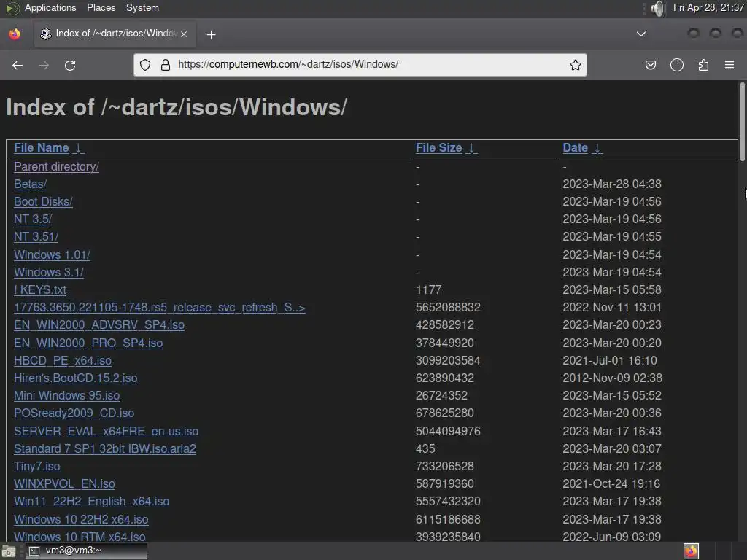Viewport: 747px width, 560px height.
Task: Click file size value 1177
Action: [x=428, y=290]
